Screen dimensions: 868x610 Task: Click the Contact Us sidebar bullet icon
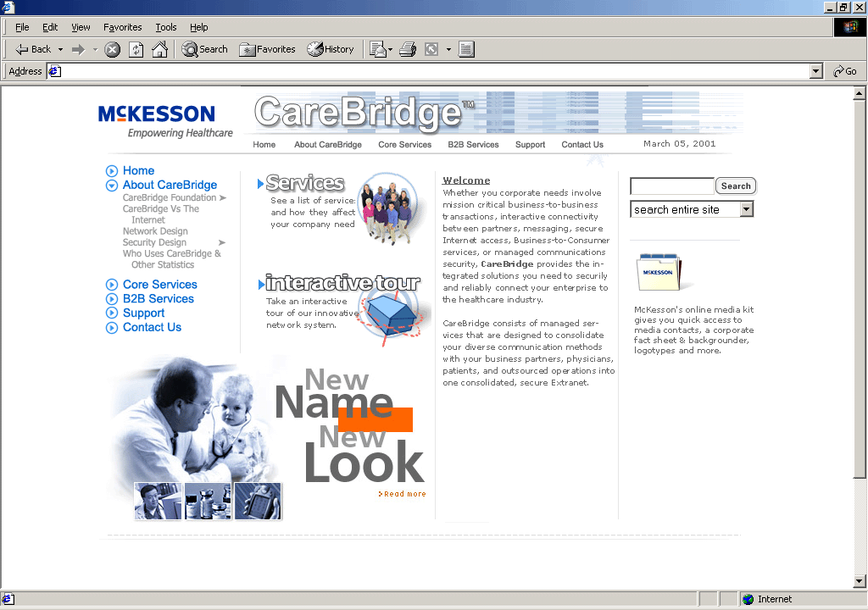point(112,328)
